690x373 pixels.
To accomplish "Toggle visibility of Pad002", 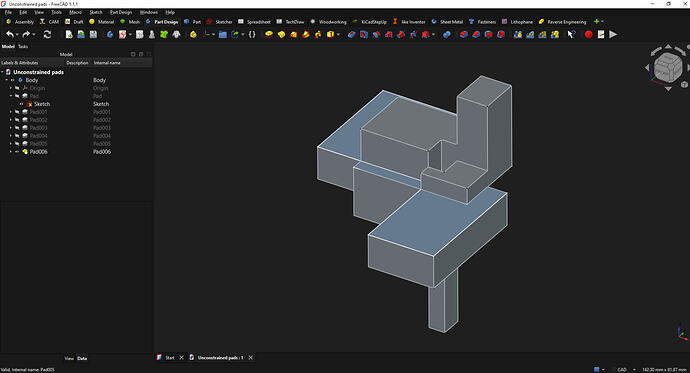I will (x=17, y=120).
